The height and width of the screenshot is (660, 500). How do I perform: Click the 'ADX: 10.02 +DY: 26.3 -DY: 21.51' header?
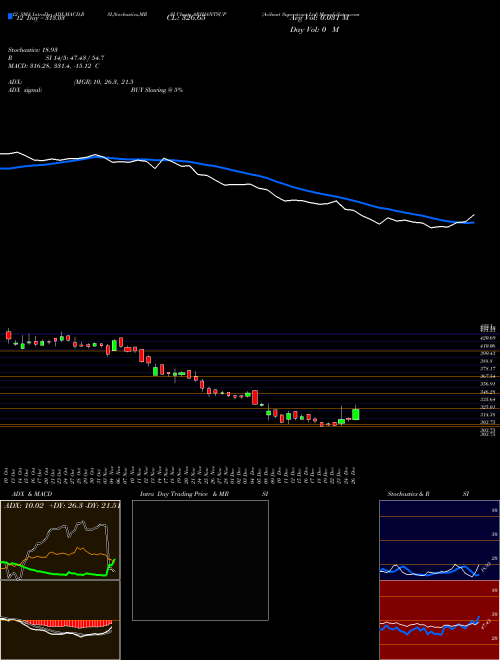62,505
